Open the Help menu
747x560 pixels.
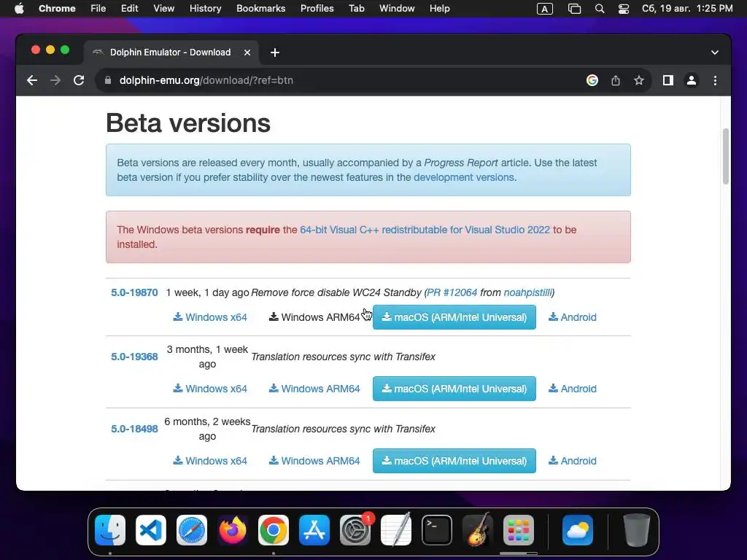click(x=439, y=9)
